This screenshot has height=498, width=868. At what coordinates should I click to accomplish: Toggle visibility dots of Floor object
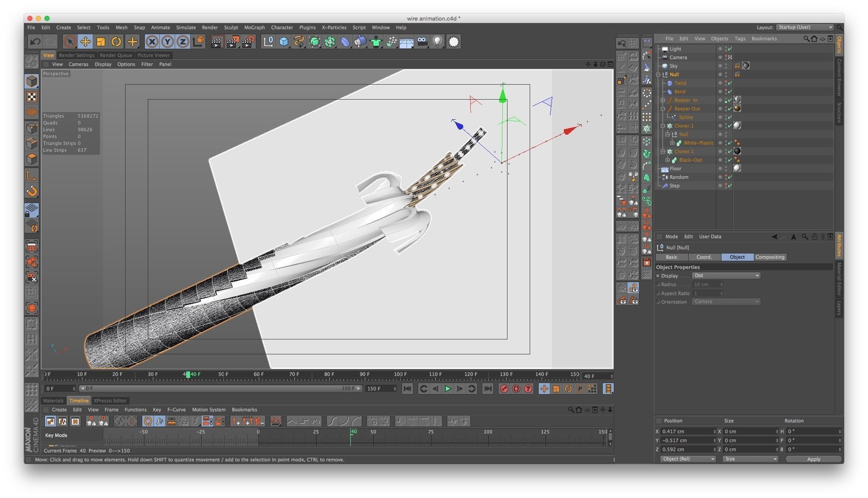(x=725, y=168)
